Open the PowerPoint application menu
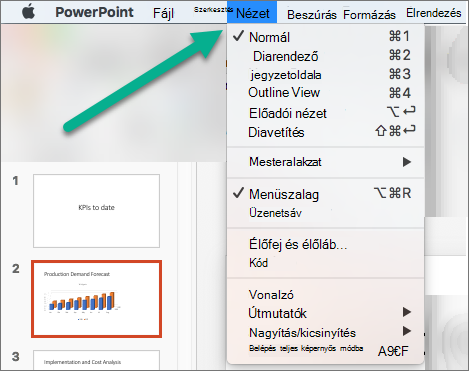Image resolution: width=469 pixels, height=371 pixels. coord(94,12)
